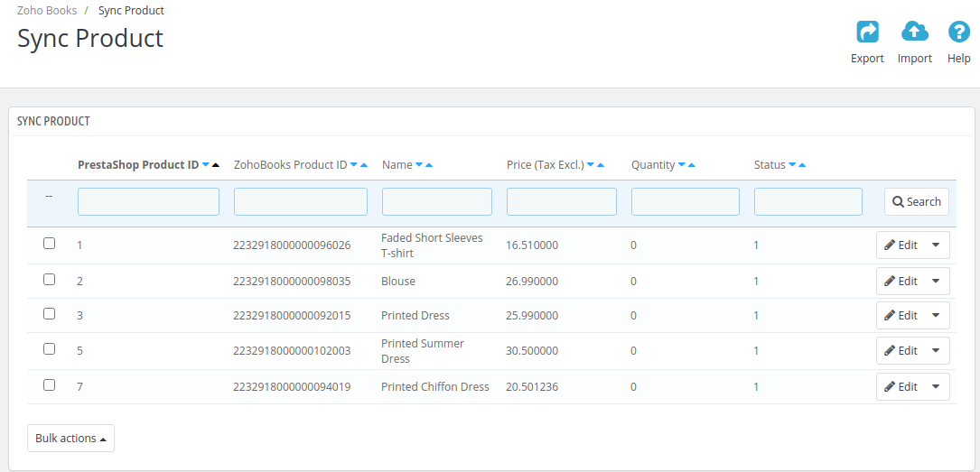980x472 pixels.
Task: Click the Search button
Action: coord(916,201)
